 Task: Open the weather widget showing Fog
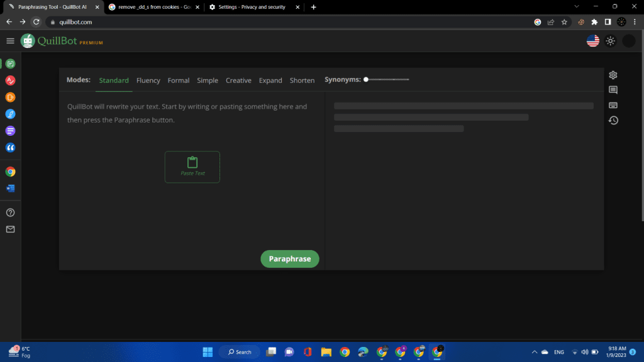pos(19,352)
